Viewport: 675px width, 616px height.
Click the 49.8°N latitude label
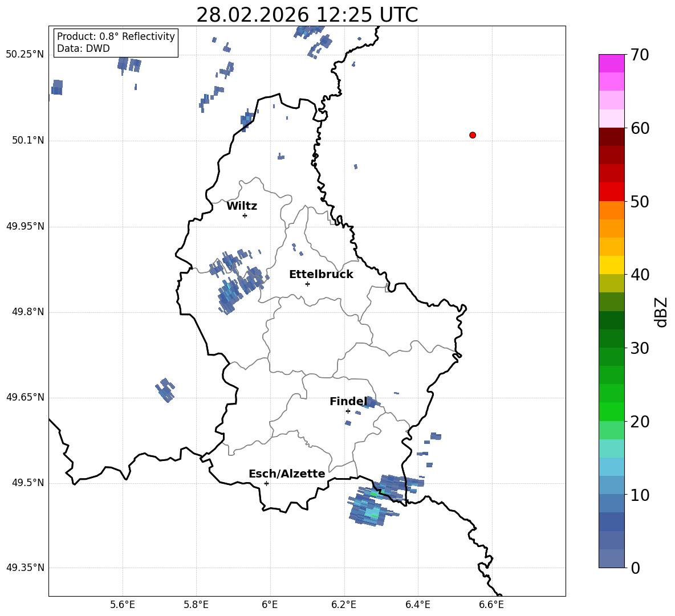[x=27, y=312]
